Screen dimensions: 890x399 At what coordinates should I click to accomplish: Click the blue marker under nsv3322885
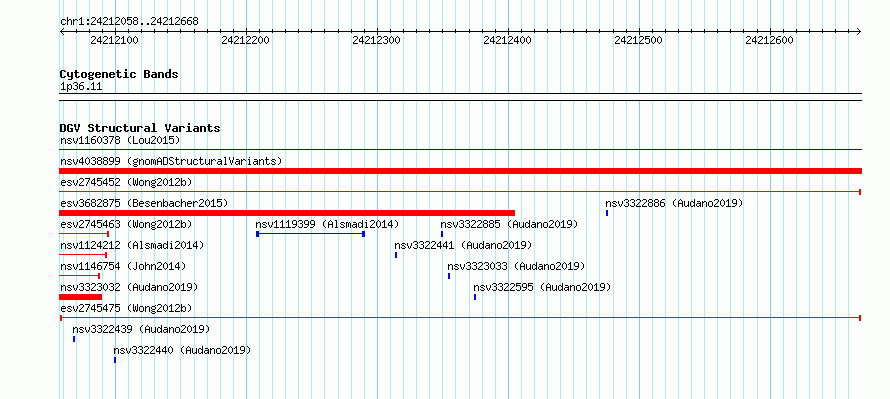(x=442, y=234)
